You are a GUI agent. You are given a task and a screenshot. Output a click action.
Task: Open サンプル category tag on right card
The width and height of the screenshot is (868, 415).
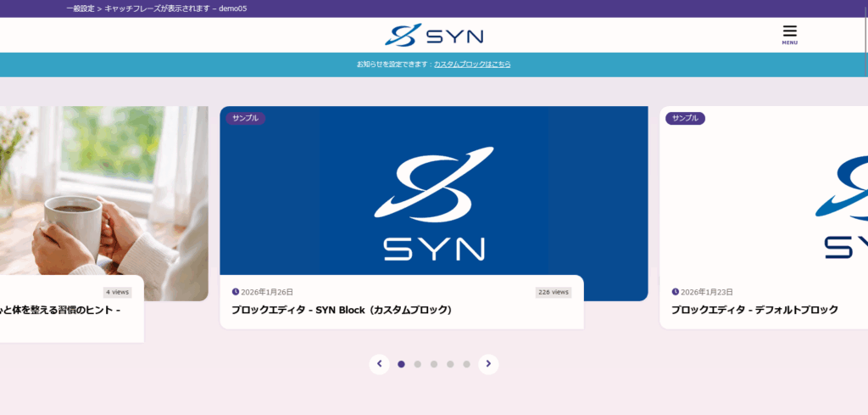pyautogui.click(x=685, y=118)
